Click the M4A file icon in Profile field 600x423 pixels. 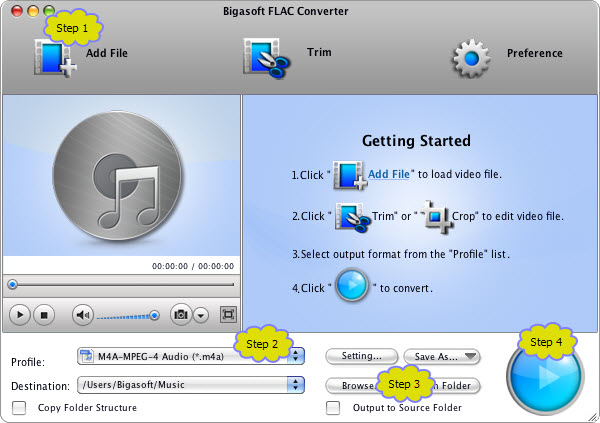87,356
